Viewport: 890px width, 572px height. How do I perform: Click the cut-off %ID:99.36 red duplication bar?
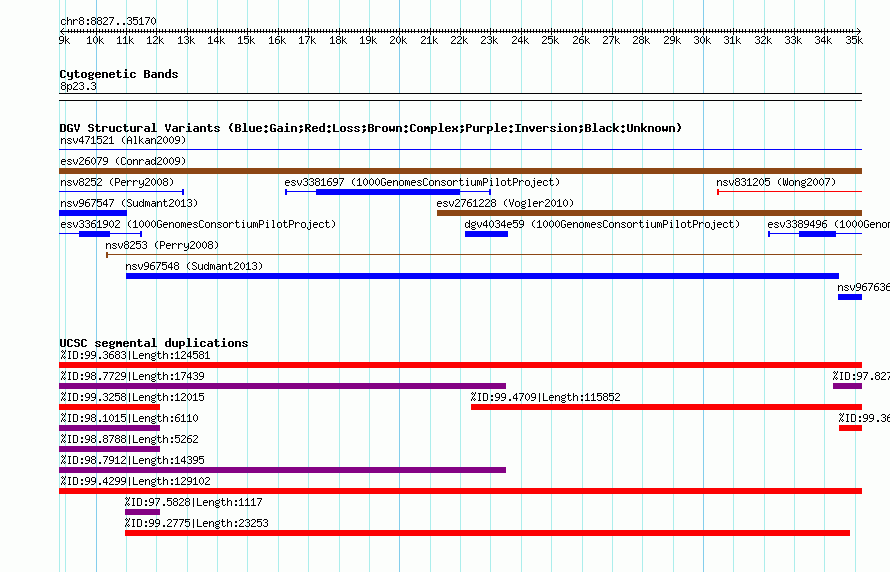pyautogui.click(x=850, y=428)
